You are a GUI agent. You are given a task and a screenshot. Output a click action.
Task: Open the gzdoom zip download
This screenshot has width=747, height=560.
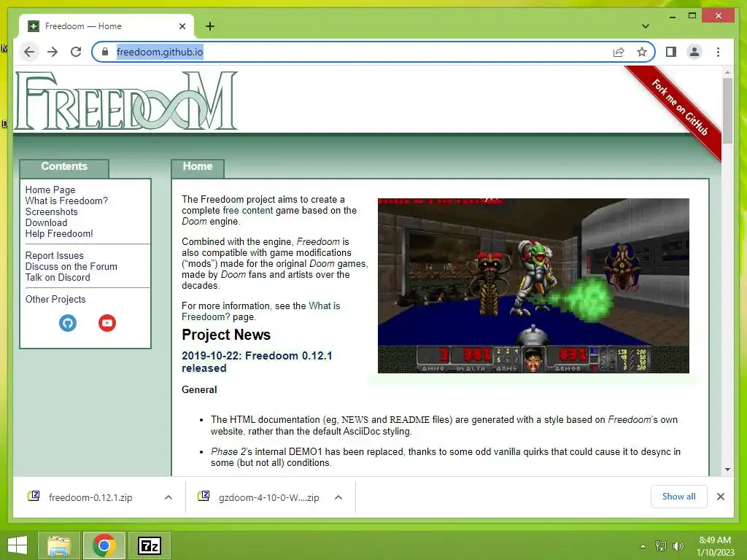click(x=268, y=497)
